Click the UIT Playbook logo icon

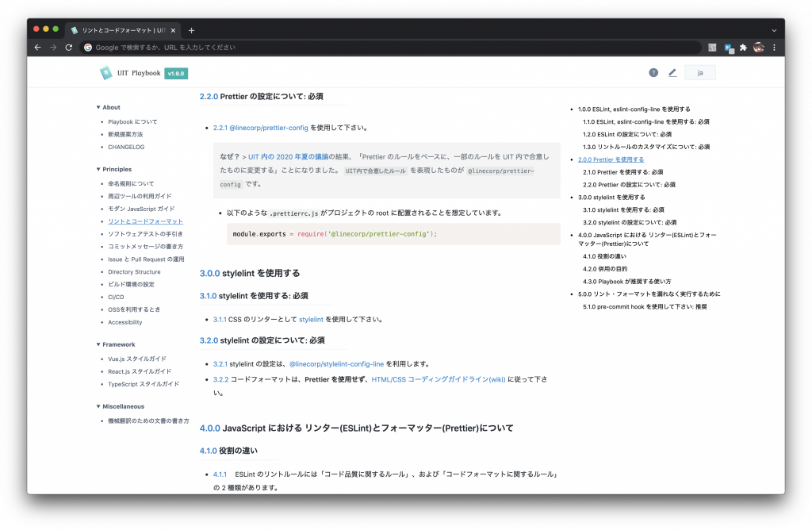(x=105, y=73)
